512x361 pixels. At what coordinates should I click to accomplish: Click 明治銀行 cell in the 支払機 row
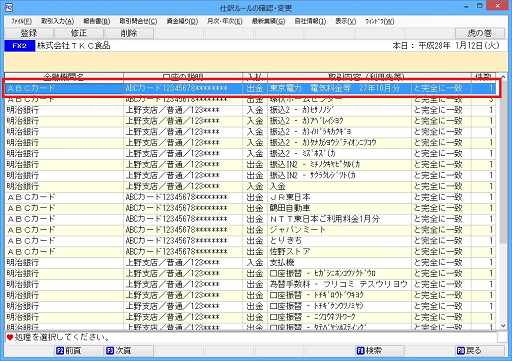tap(64, 263)
